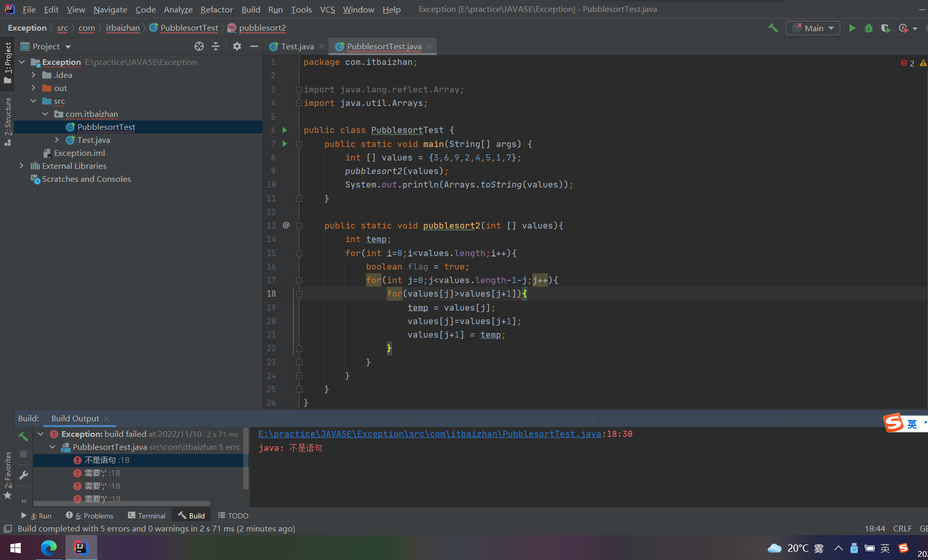928x560 pixels.
Task: Expand the Test.java node
Action: tap(57, 140)
